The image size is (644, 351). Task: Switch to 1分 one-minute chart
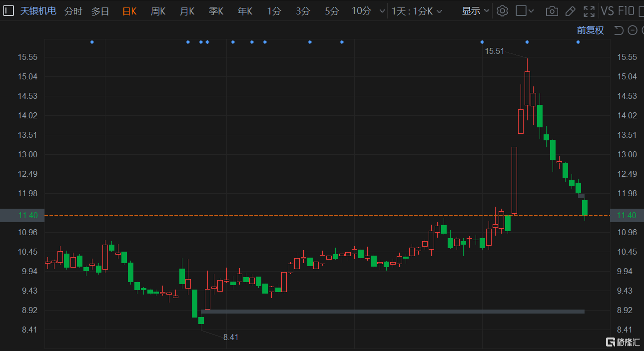(274, 11)
